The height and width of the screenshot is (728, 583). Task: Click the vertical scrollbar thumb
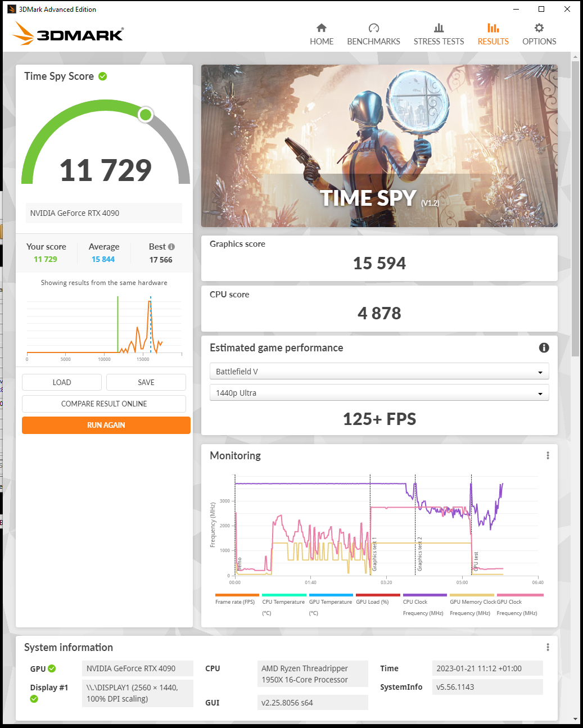(x=575, y=208)
